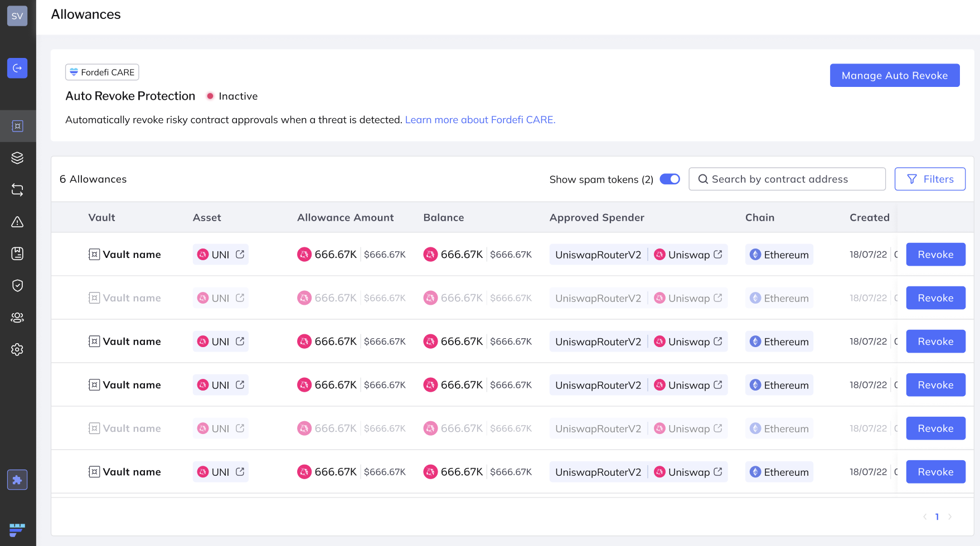This screenshot has width=980, height=546.
Task: Click the 6 Allowances count label
Action: click(x=93, y=179)
